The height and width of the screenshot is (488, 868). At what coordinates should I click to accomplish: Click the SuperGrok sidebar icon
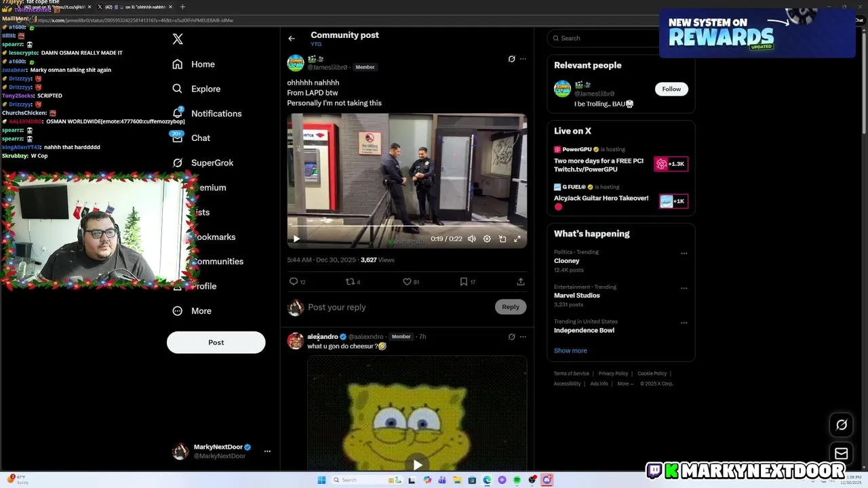(x=178, y=163)
